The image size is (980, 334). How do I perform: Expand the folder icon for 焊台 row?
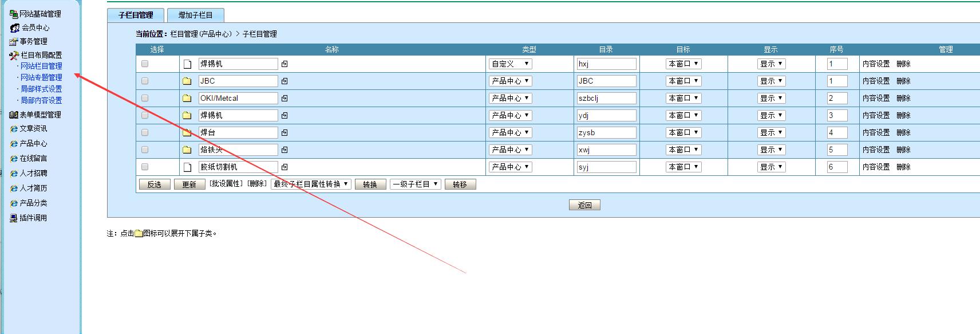(x=187, y=133)
